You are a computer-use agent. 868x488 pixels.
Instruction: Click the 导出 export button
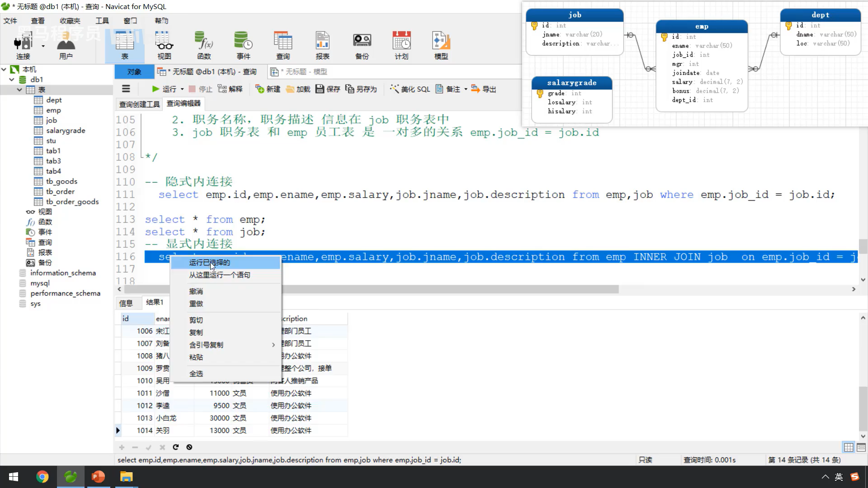point(484,89)
